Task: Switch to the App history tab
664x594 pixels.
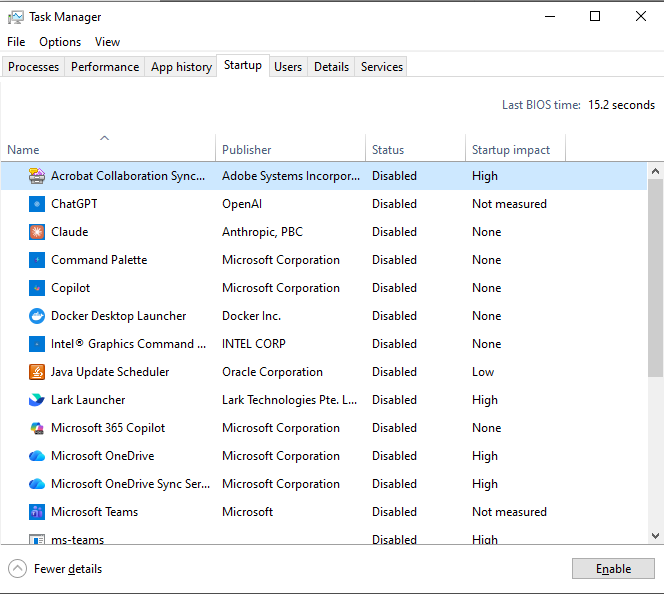Action: pos(181,67)
